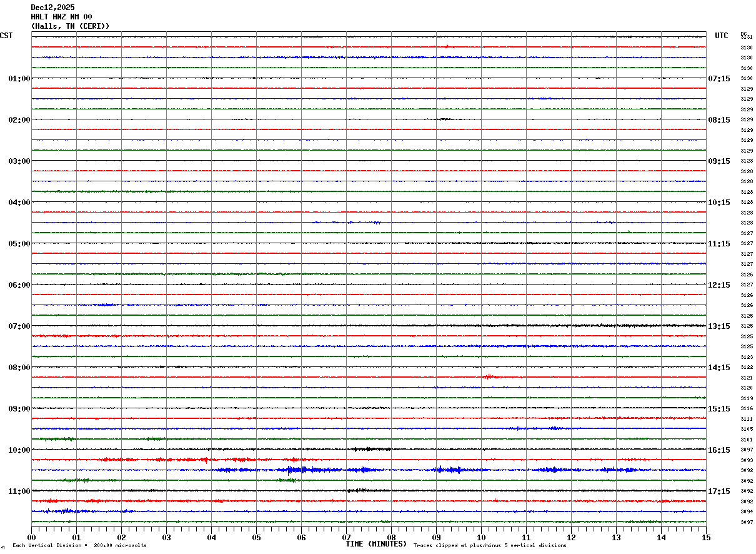Click the 05:00 CST time marker

19,244
